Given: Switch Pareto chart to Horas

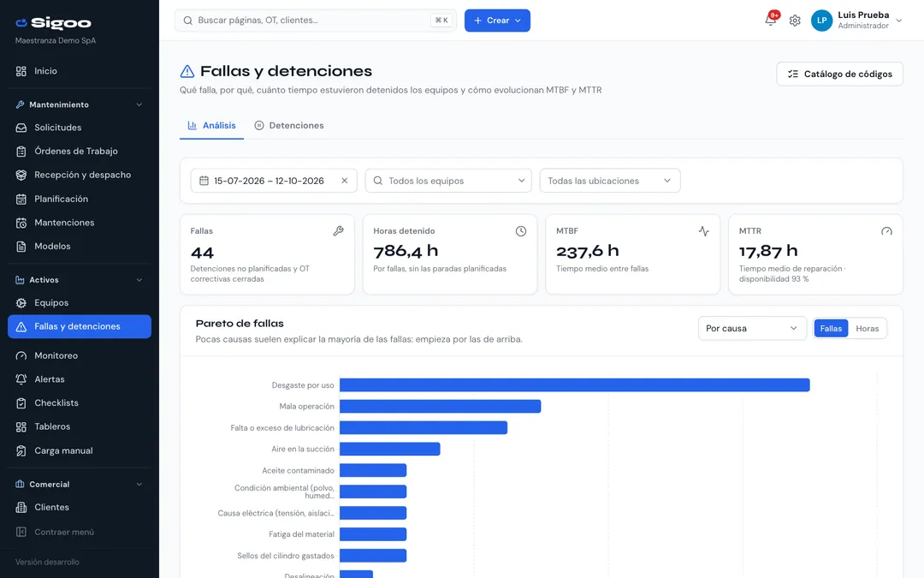Looking at the screenshot, I should click(x=867, y=329).
